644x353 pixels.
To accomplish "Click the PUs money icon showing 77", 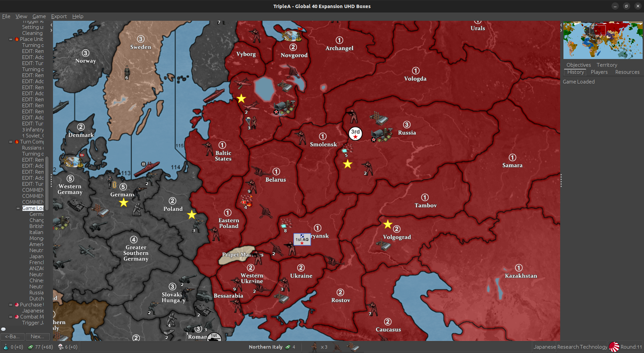I will (31, 347).
